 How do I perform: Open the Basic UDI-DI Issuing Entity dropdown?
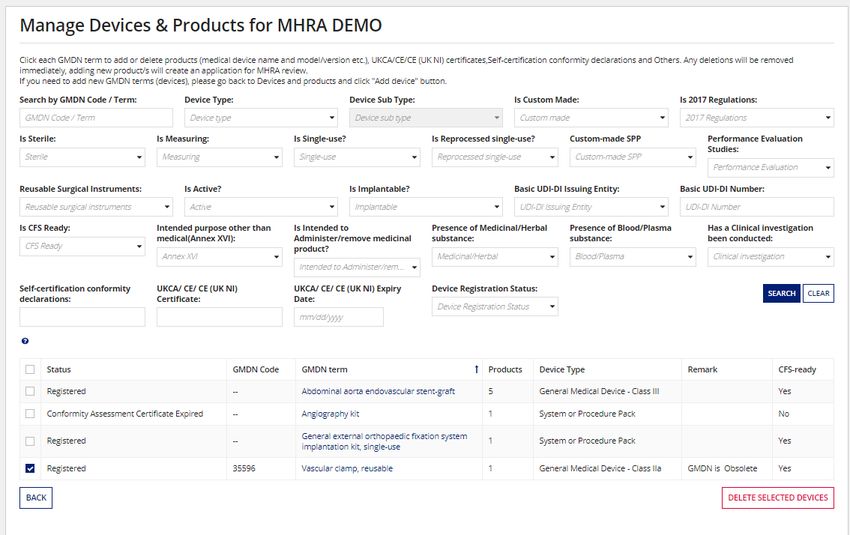pos(591,207)
